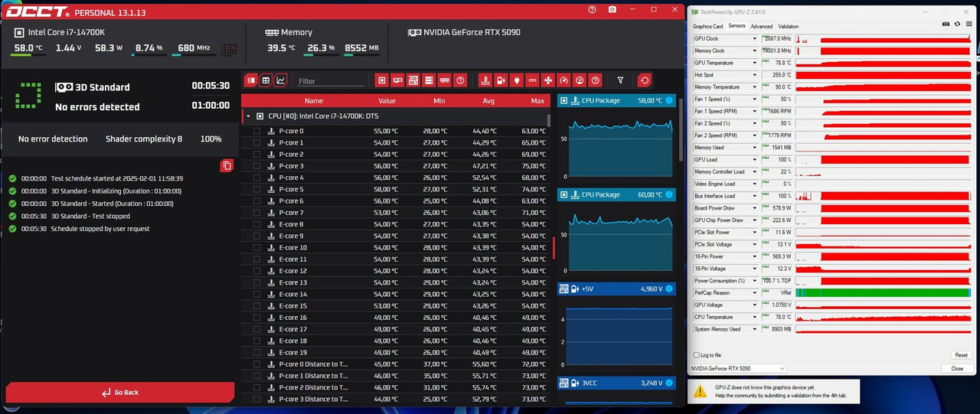Viewport: 980px width, 414px height.
Task: Tick the E-core 16 checkbox
Action: pyautogui.click(x=257, y=318)
